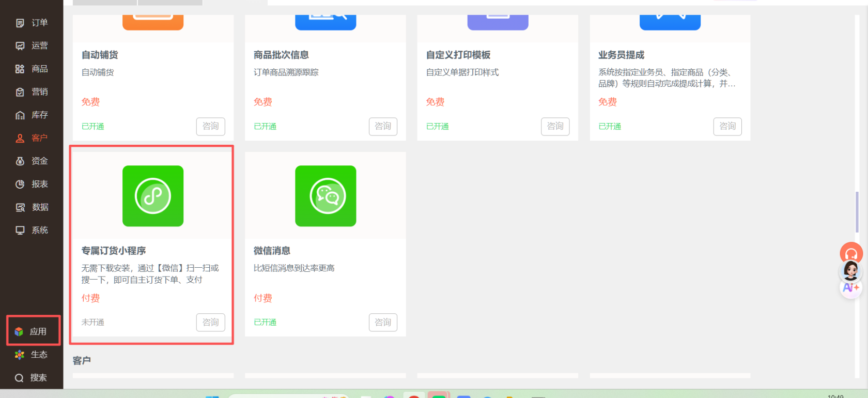The height and width of the screenshot is (398, 868).
Task: Open the 商品批次信息 card title
Action: click(281, 55)
